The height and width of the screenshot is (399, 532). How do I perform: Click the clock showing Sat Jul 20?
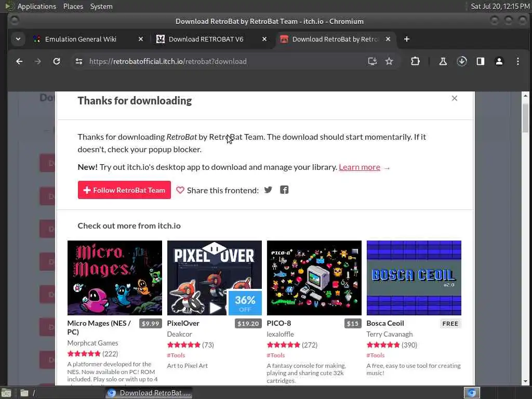(x=500, y=6)
